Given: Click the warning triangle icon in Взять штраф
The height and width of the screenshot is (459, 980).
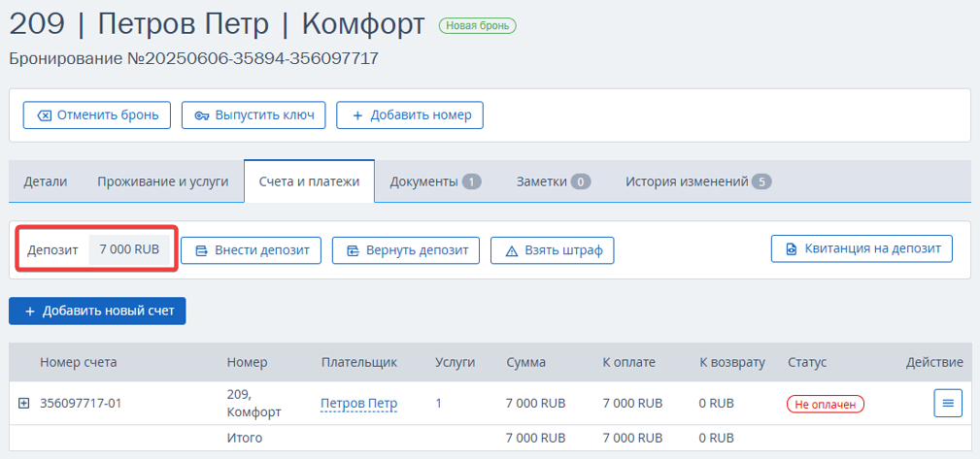Looking at the screenshot, I should (512, 251).
